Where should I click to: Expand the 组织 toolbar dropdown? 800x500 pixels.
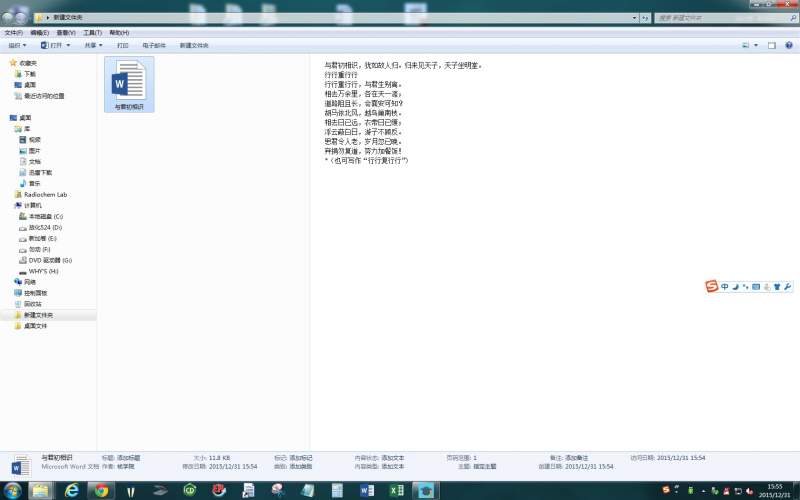coord(17,45)
